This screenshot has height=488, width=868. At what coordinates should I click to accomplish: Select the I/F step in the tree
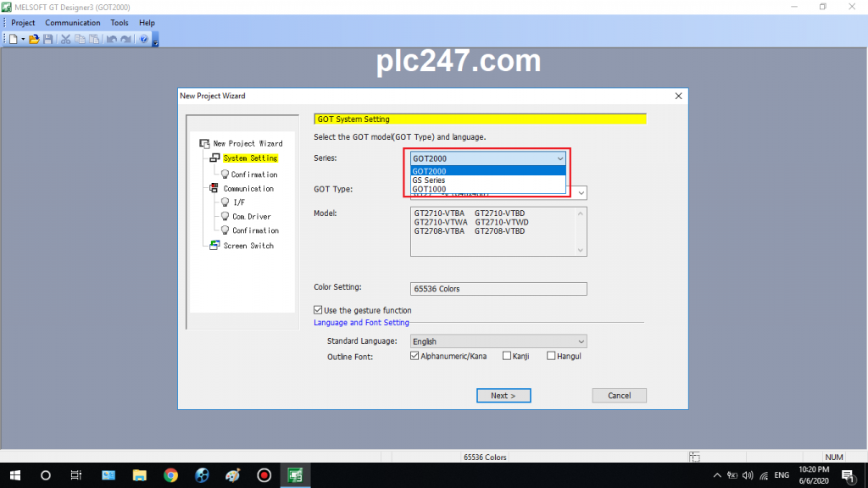(239, 202)
